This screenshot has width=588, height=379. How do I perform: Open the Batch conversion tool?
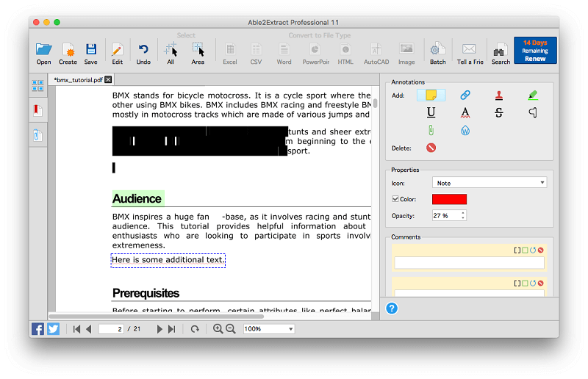pyautogui.click(x=437, y=54)
